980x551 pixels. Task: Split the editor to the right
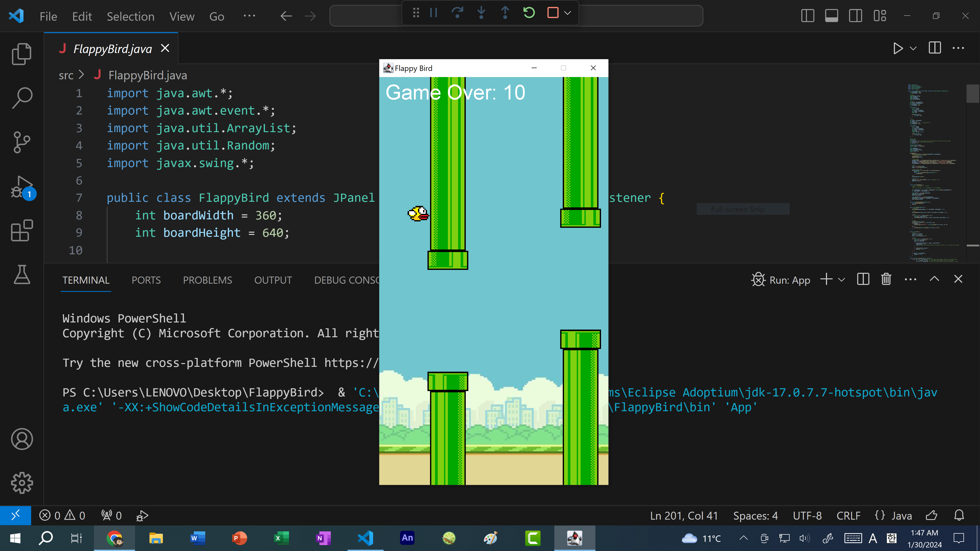click(935, 48)
